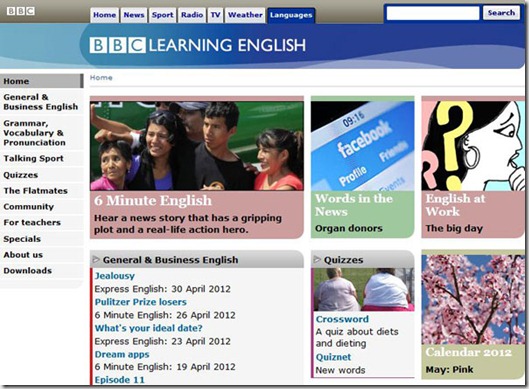Open Specials sidebar item
This screenshot has width=529, height=389.
[41, 239]
